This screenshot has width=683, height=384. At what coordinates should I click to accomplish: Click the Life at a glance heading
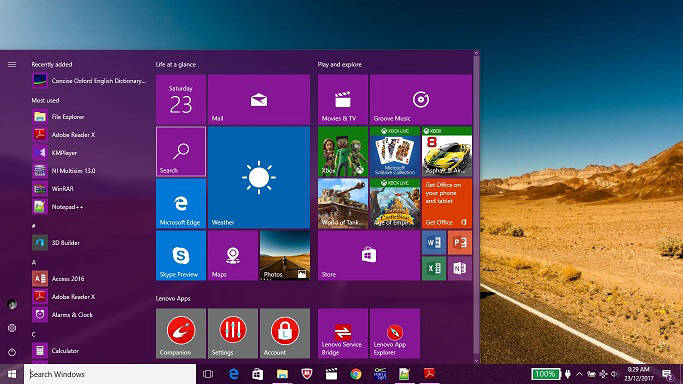(176, 64)
